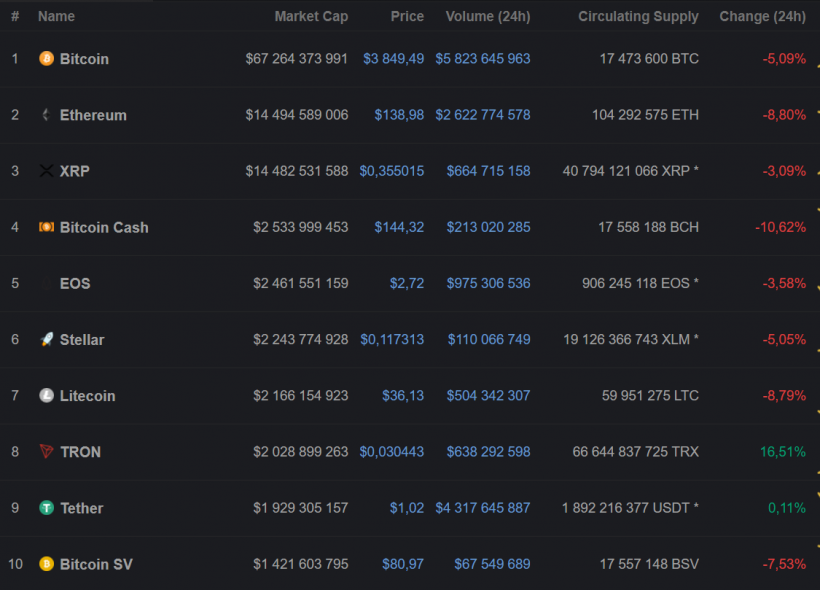Click the Bitcoin Cash logo icon
This screenshot has width=820, height=590.
coord(46,227)
